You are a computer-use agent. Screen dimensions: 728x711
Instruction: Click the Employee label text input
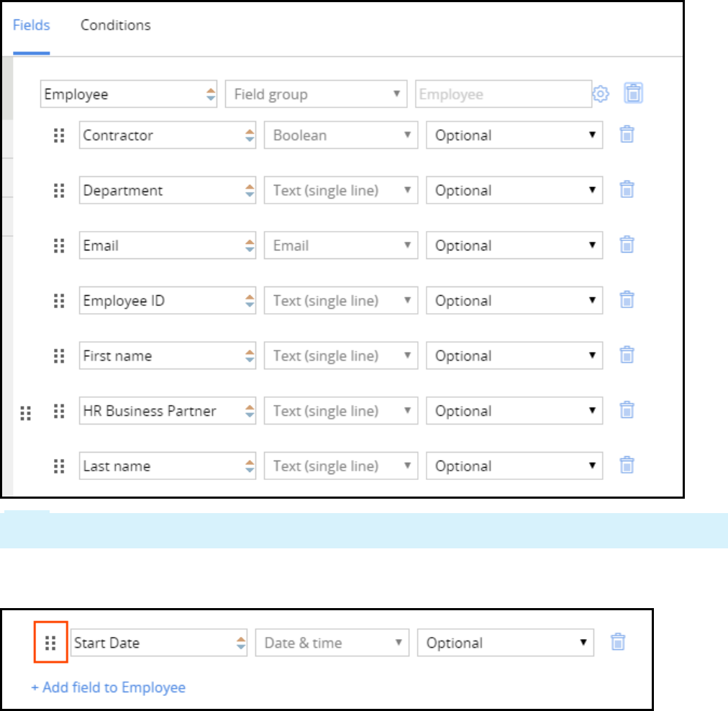point(503,94)
